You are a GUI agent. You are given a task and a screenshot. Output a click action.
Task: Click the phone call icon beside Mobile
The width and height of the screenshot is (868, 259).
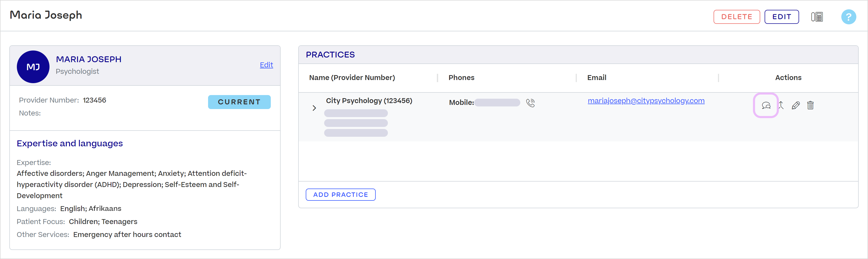[x=530, y=103]
